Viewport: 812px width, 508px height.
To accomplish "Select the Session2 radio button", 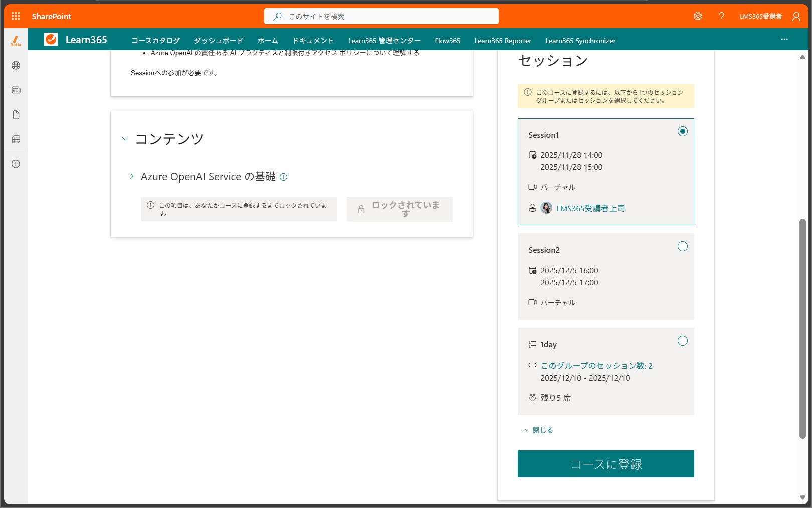I will pyautogui.click(x=683, y=246).
